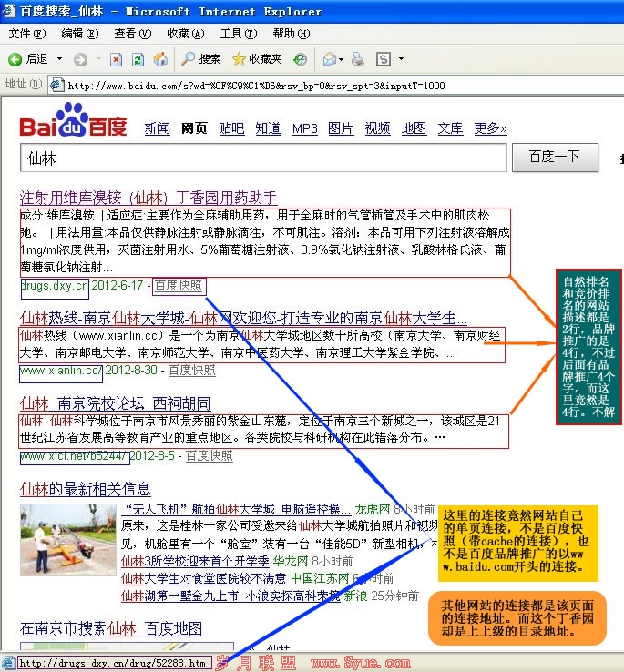Open the 视频 search link

(x=377, y=128)
